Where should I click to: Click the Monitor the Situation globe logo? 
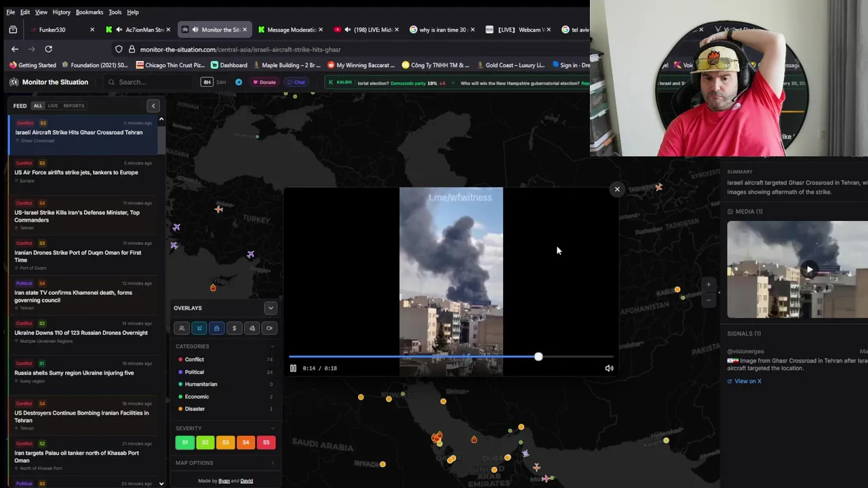point(14,82)
